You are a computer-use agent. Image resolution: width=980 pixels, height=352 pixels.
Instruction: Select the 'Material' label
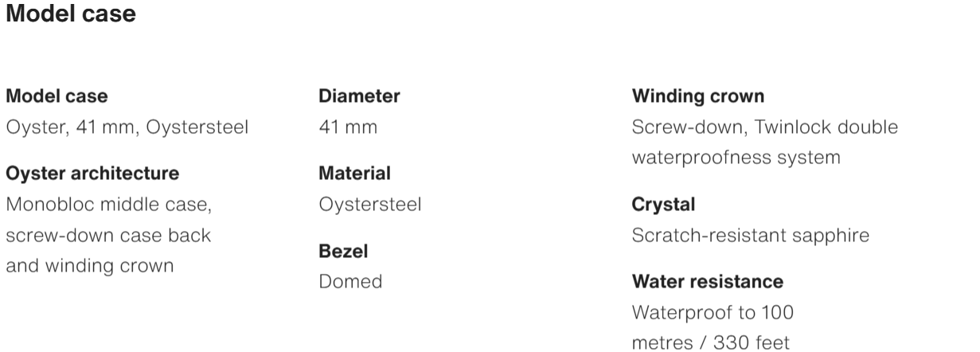pyautogui.click(x=354, y=173)
